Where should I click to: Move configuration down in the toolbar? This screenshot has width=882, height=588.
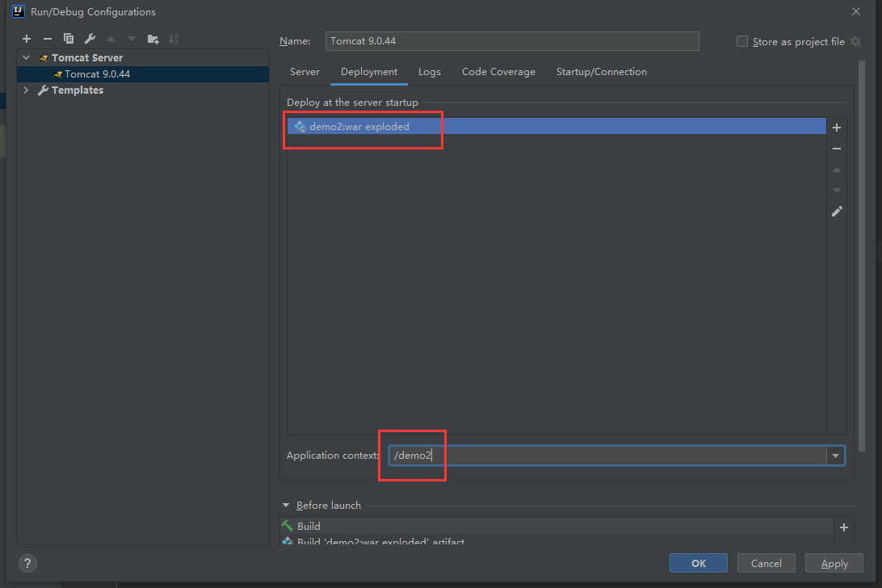(x=132, y=39)
